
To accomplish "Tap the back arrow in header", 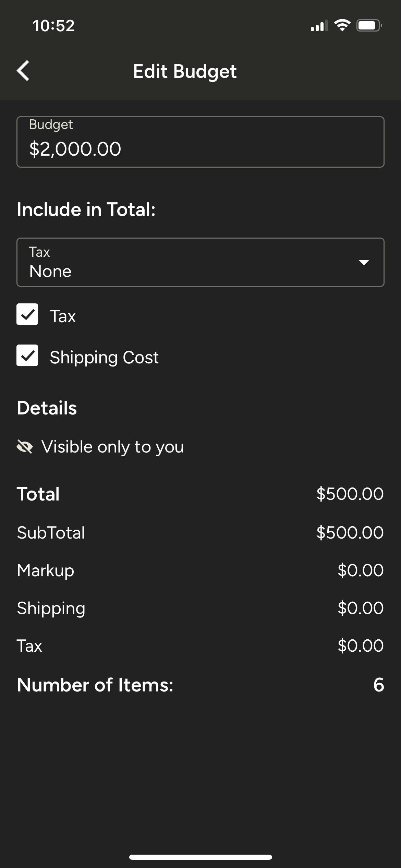I will point(23,71).
